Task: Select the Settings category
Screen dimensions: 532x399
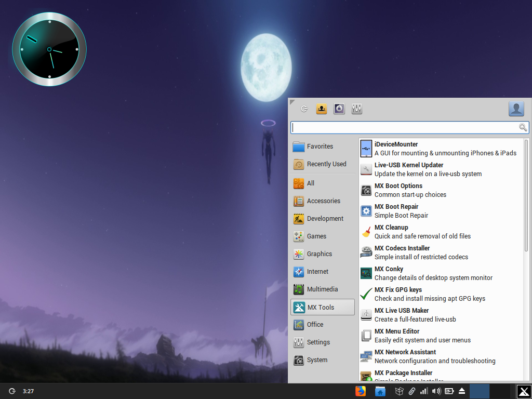Action: (x=323, y=342)
